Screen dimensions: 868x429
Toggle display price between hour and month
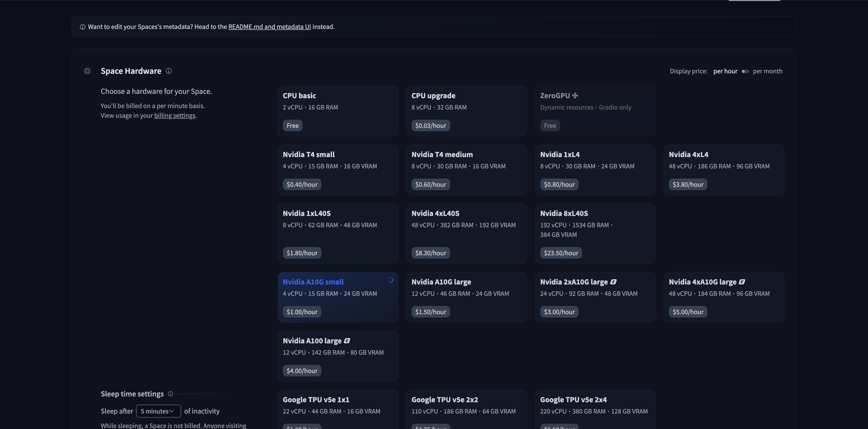[x=745, y=71]
